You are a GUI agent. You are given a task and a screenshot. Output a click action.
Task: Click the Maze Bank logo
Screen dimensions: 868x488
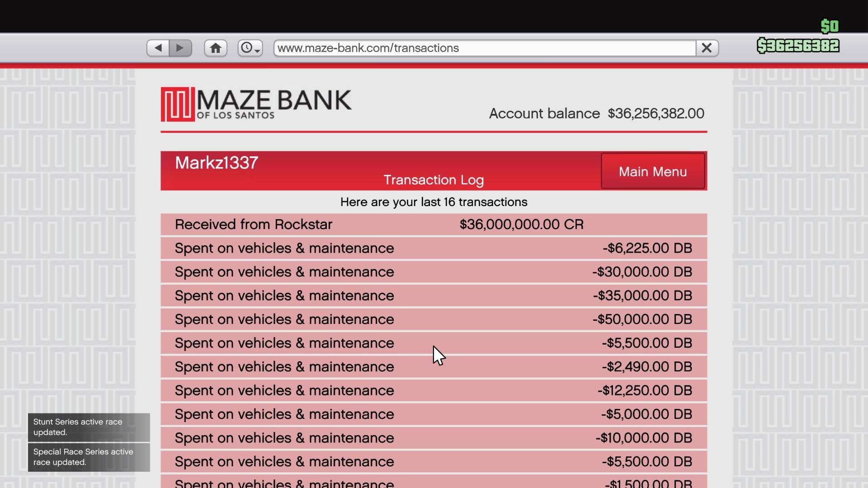pos(255,104)
